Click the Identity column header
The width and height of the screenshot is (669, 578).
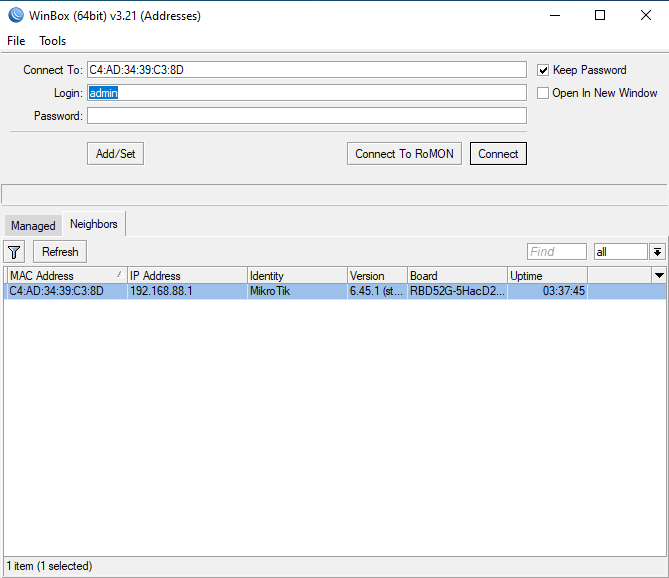[x=297, y=276]
